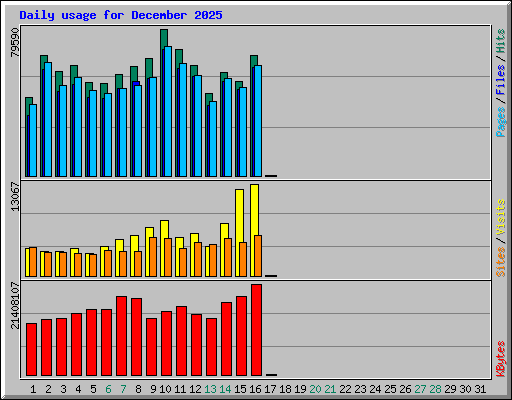512x400 pixels.
Task: Click the yellow Visits bar for day 15
Action: click(239, 216)
